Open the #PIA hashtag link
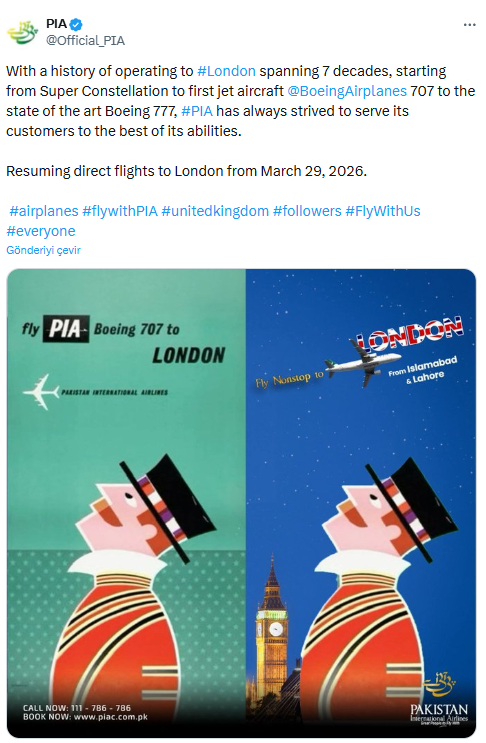Screen dimensions: 486x743 point(197,111)
